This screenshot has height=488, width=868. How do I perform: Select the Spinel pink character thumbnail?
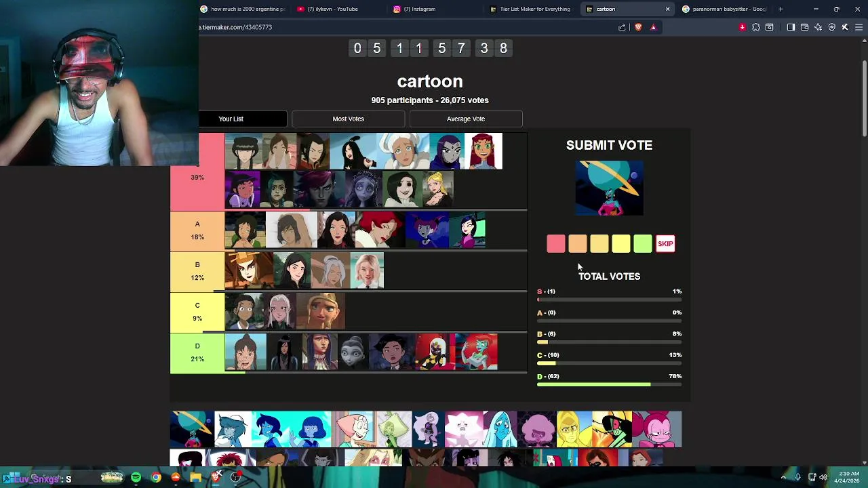[657, 429]
